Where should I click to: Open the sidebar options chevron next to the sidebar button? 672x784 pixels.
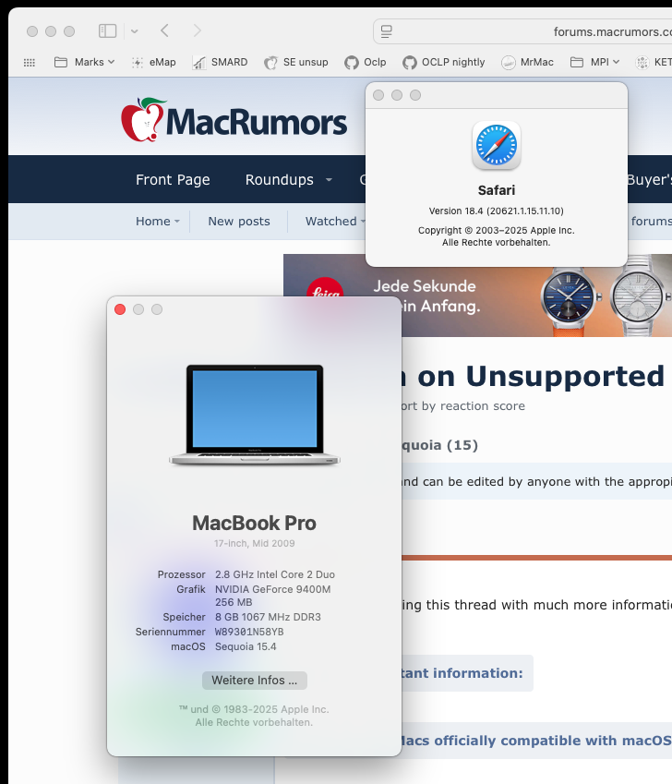coord(135,31)
